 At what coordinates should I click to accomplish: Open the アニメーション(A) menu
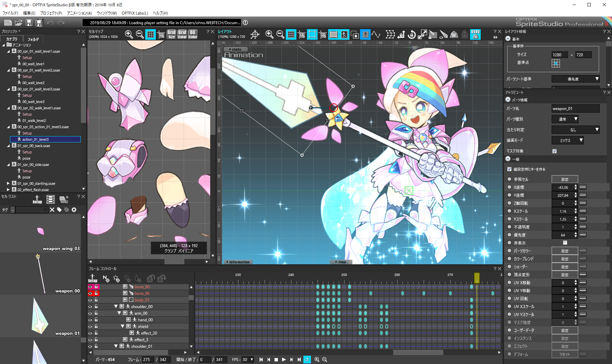coord(80,13)
